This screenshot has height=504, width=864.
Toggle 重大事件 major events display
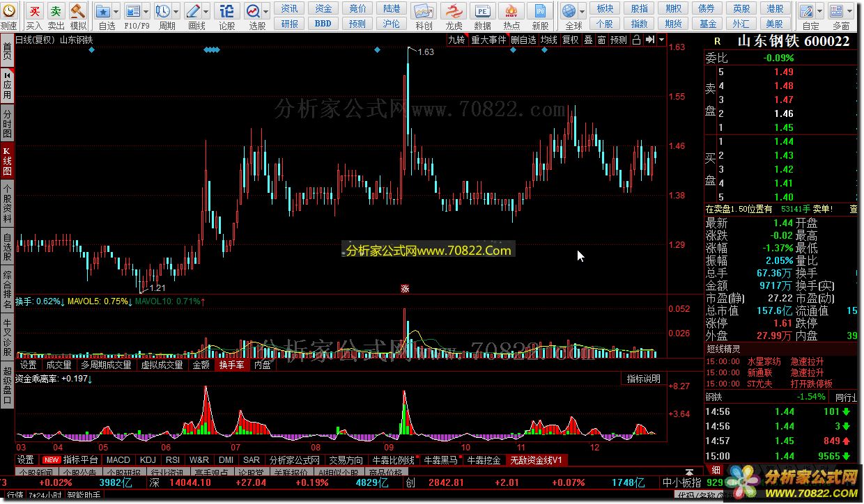pos(488,40)
